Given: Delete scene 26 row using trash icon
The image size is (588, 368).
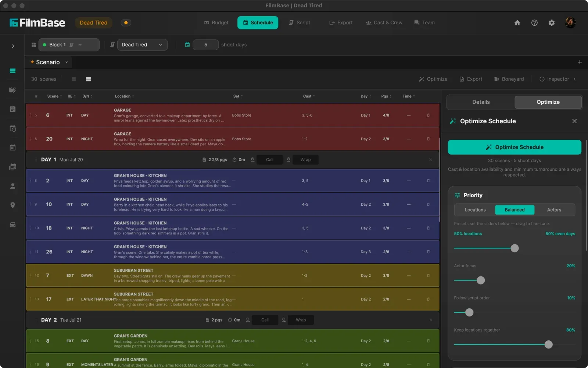Looking at the screenshot, I should 428,252.
